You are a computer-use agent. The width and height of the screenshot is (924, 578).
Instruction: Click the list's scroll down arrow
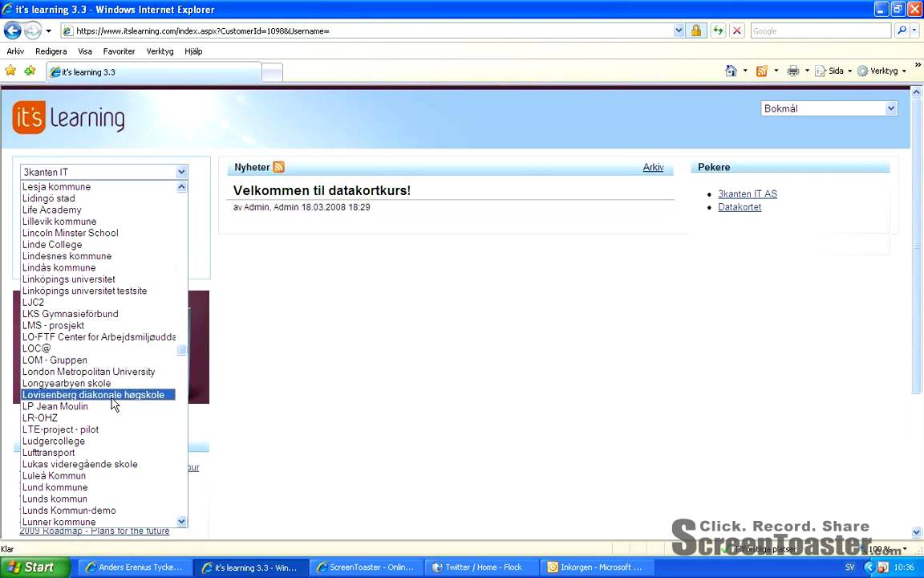click(x=181, y=521)
